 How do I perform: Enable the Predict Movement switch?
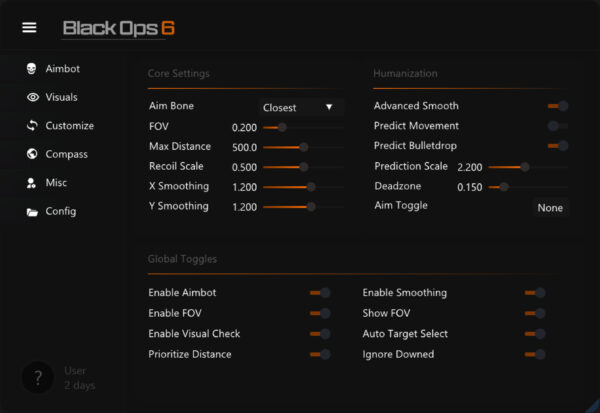click(x=558, y=126)
